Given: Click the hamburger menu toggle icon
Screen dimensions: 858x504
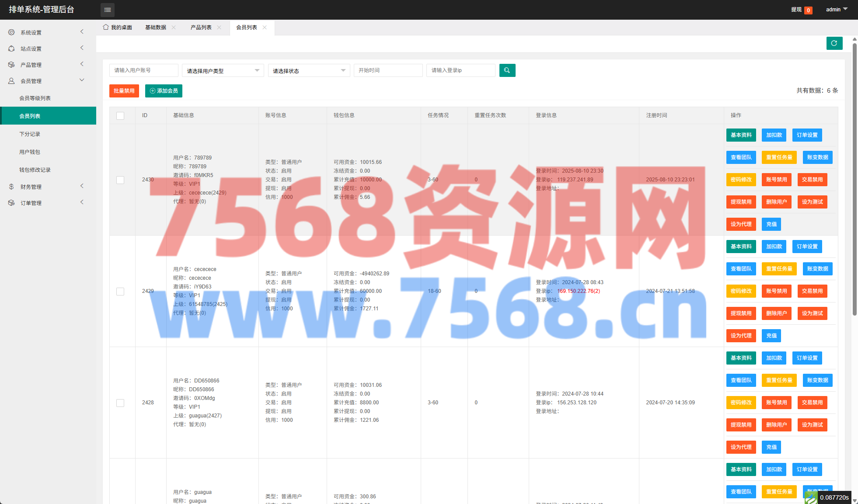Looking at the screenshot, I should click(x=108, y=10).
